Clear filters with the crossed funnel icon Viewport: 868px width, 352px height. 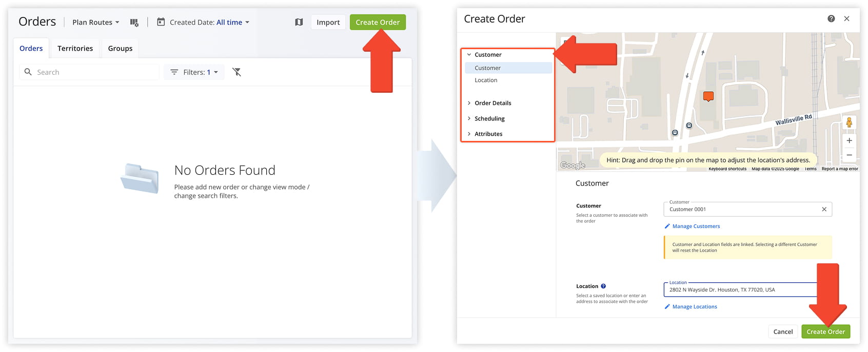[236, 72]
